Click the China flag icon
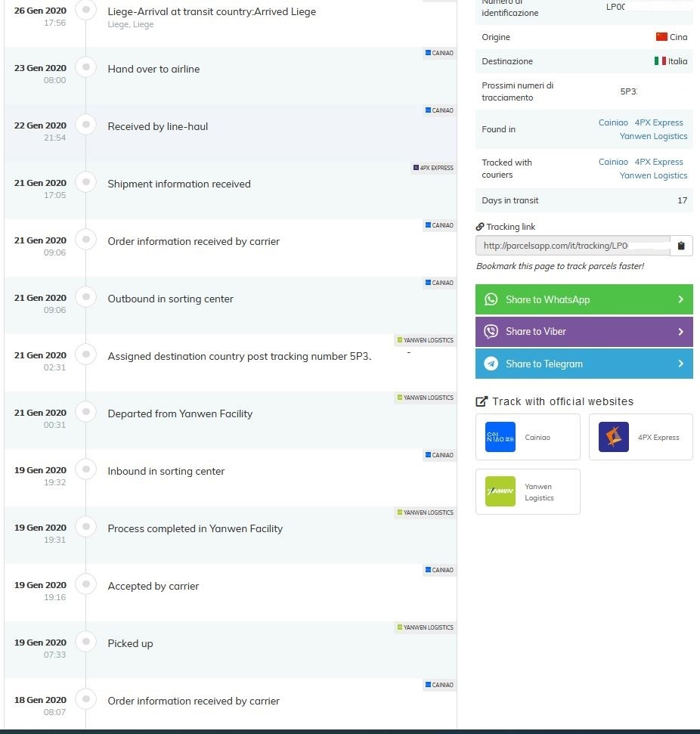The width and height of the screenshot is (700, 734). [661, 37]
